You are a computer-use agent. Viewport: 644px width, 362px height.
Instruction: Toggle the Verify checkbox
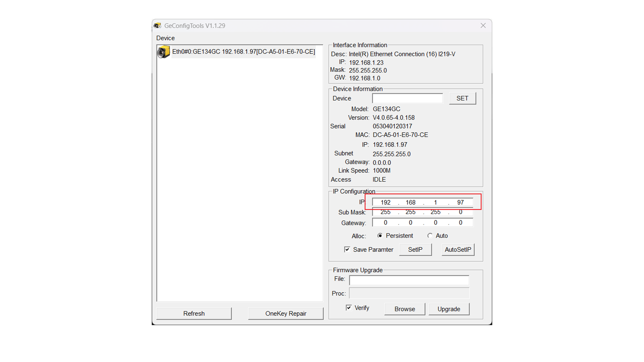pos(349,308)
